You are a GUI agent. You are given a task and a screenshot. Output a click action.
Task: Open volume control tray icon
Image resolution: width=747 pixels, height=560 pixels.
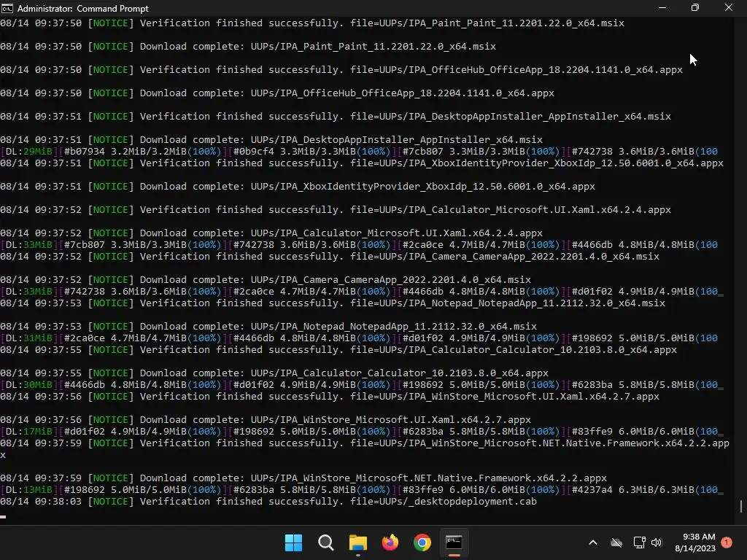click(x=657, y=542)
